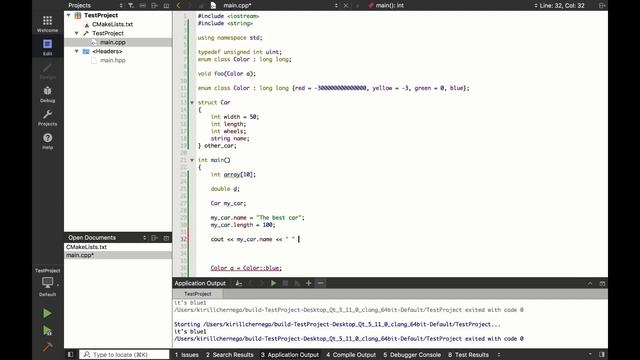This screenshot has height=360, width=640.
Task: Toggle the left sidebar visibility
Action: [x=70, y=355]
